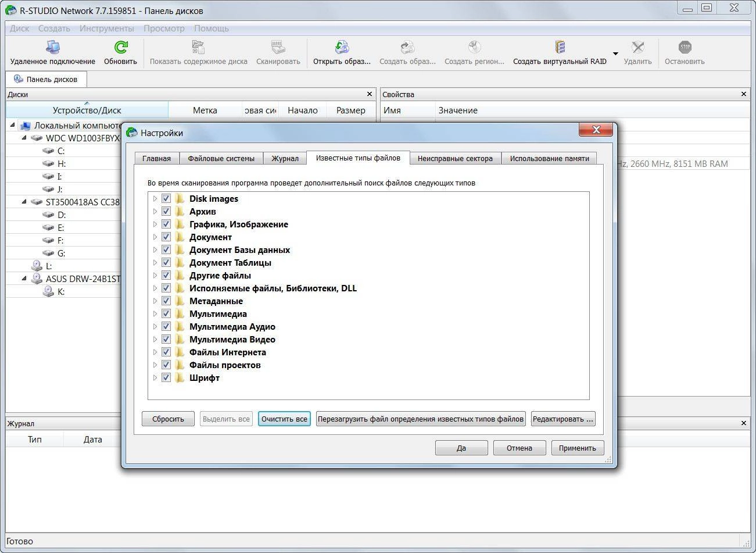Uncheck the Disk images checkbox
The width and height of the screenshot is (756, 553).
pos(166,199)
